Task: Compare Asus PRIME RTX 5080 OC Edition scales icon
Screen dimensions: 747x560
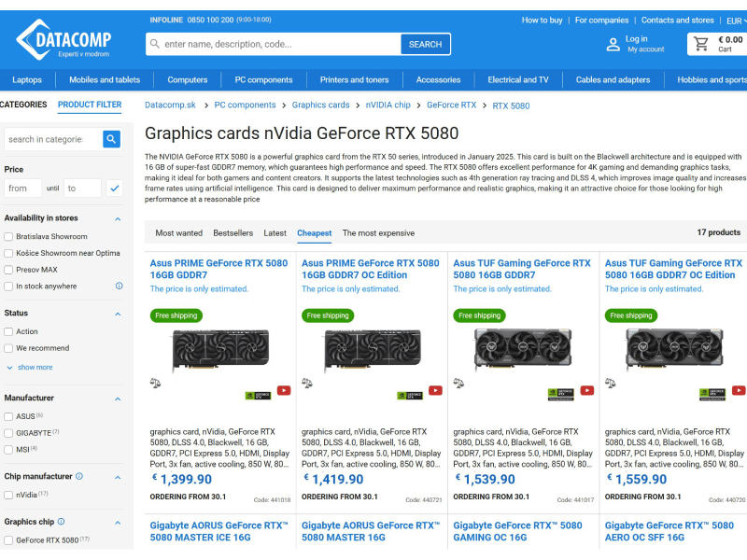Action: (307, 383)
